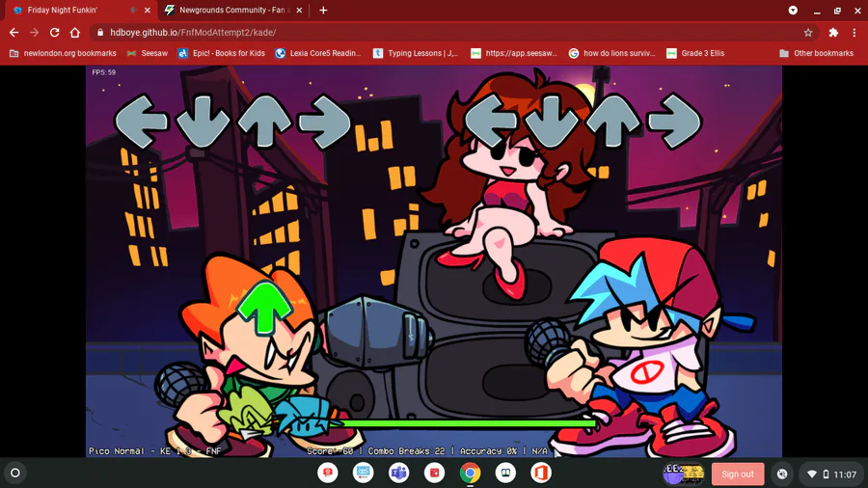Click the Sign out button
This screenshot has height=488, width=868.
coord(738,474)
